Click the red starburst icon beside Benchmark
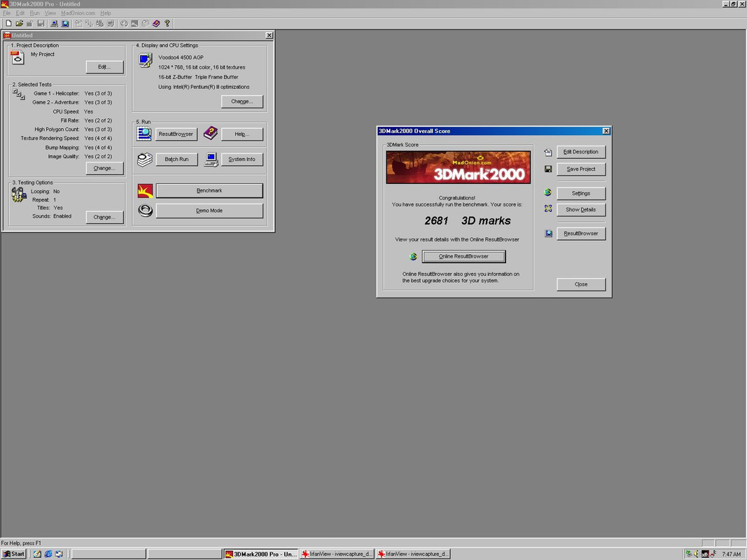747x560 pixels. [146, 191]
